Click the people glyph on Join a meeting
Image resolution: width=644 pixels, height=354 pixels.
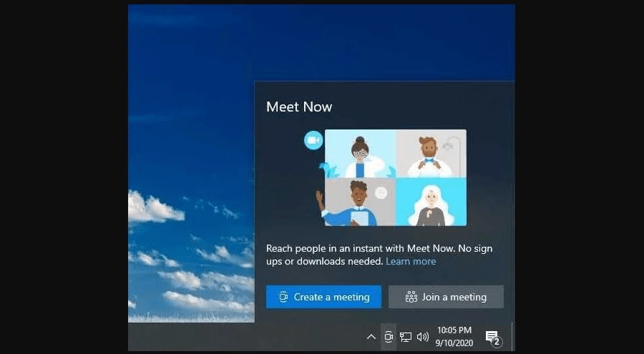click(411, 297)
